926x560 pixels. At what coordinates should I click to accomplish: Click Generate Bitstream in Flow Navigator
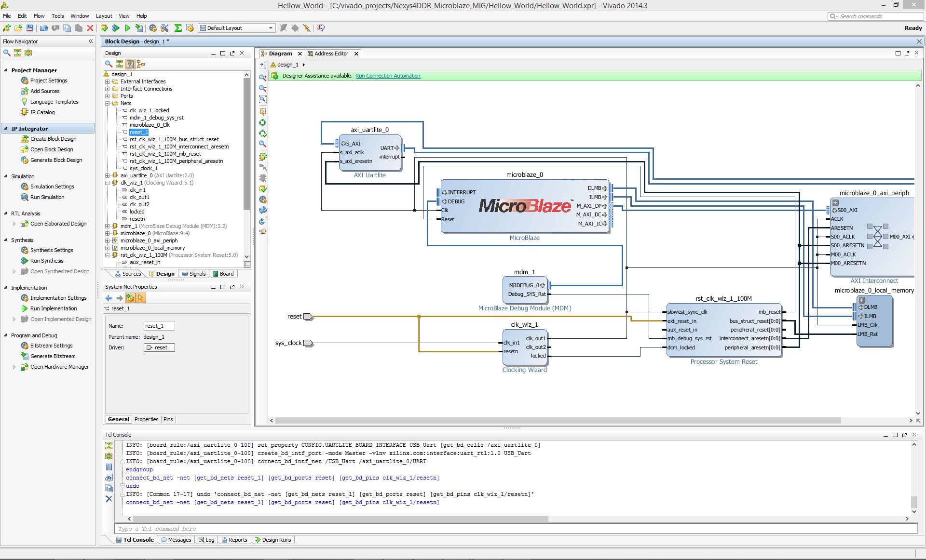(x=53, y=356)
